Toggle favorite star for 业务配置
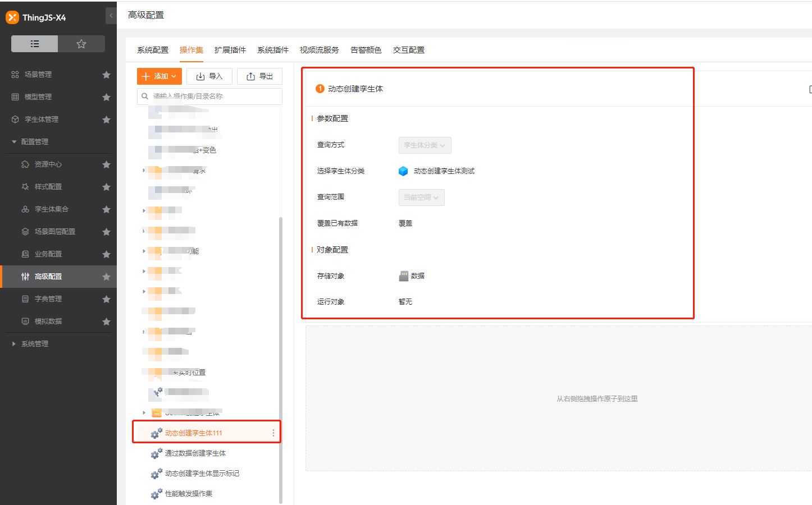Viewport: 812px width, 505px height. click(x=106, y=254)
